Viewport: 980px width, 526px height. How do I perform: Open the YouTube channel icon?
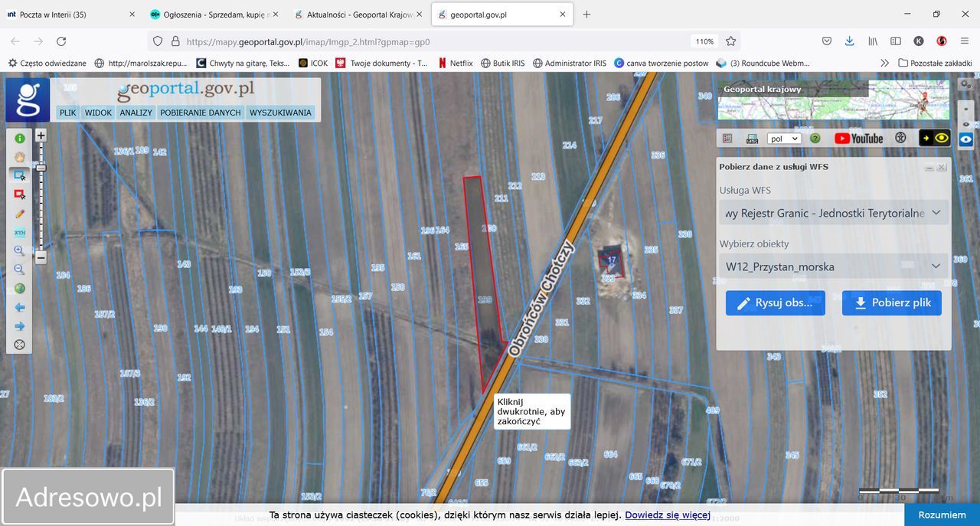click(x=858, y=139)
